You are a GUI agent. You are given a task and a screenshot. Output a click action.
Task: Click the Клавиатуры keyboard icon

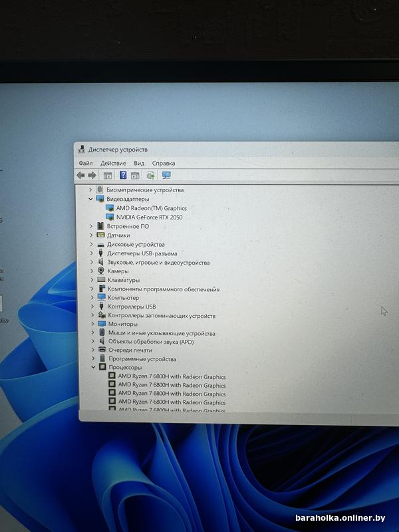pyautogui.click(x=101, y=279)
